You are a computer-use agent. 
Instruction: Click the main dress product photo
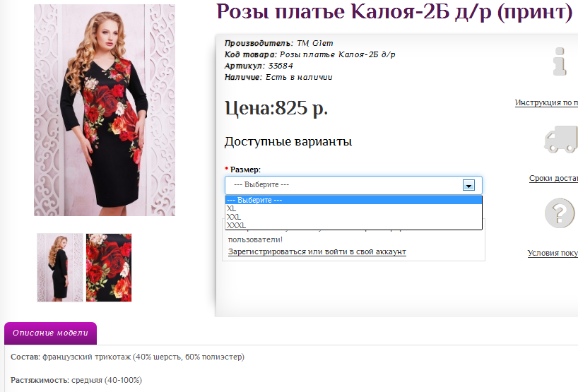(105, 110)
